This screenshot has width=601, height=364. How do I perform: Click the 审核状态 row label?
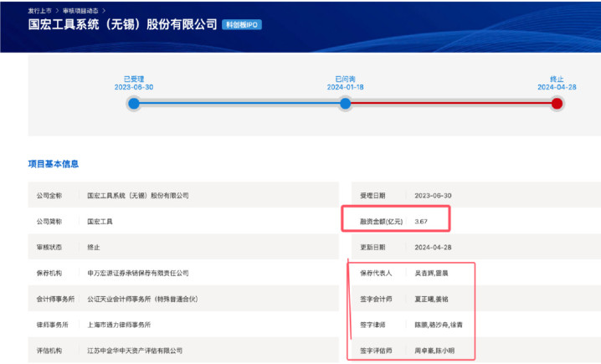[x=49, y=247]
